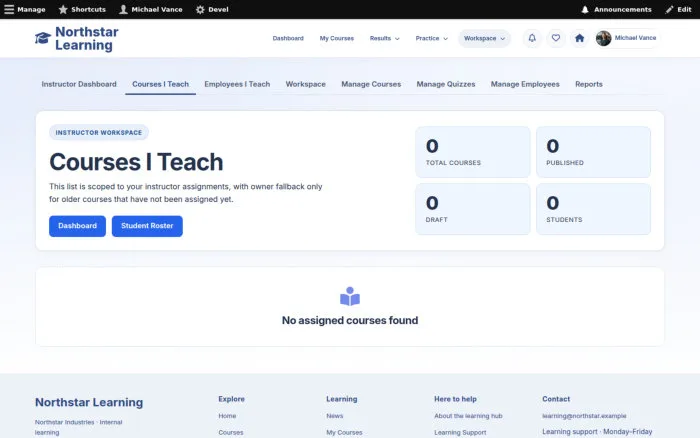Click the Student Roster button
700x438 pixels.
[147, 226]
